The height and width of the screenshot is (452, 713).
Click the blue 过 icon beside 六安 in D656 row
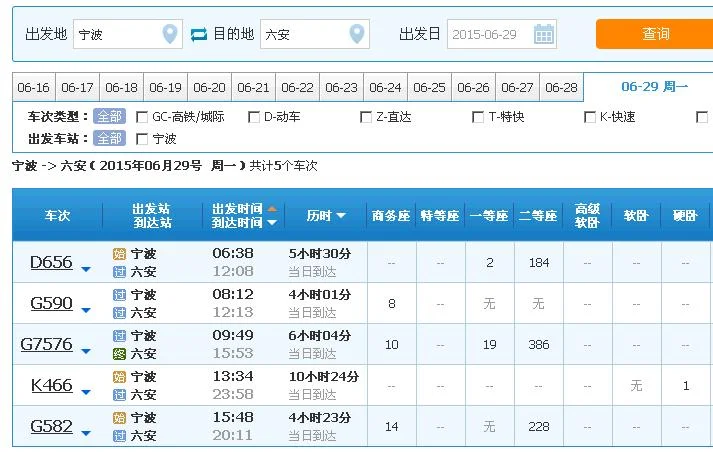click(x=119, y=272)
